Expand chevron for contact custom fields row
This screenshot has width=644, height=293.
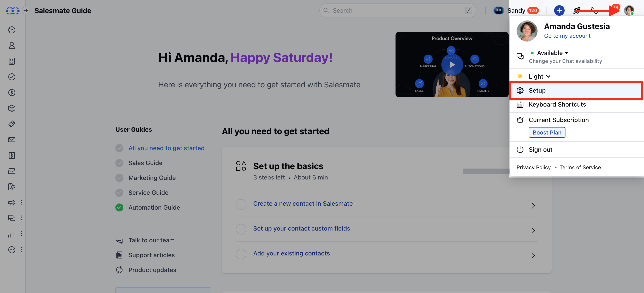(533, 230)
